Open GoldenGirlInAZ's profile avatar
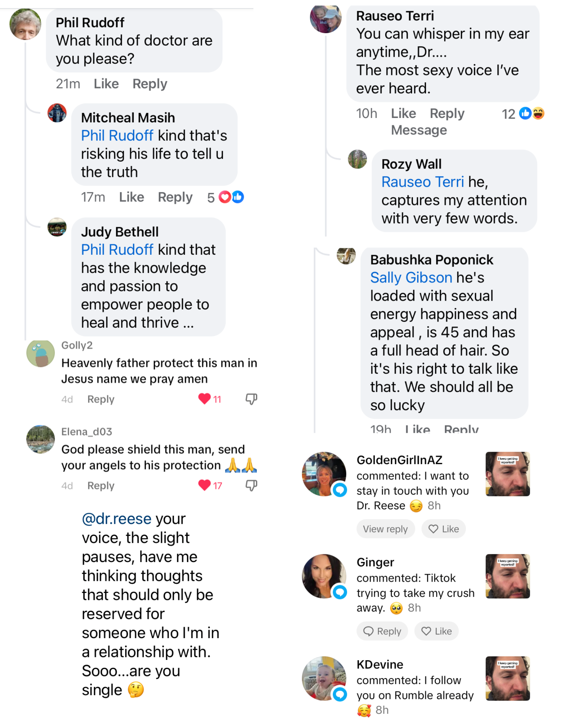 click(x=324, y=474)
